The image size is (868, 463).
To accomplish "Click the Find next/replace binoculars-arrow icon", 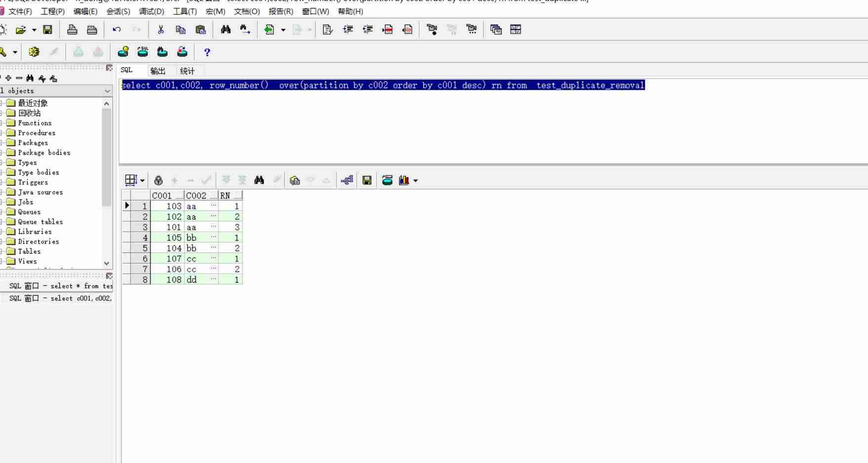I will click(245, 30).
